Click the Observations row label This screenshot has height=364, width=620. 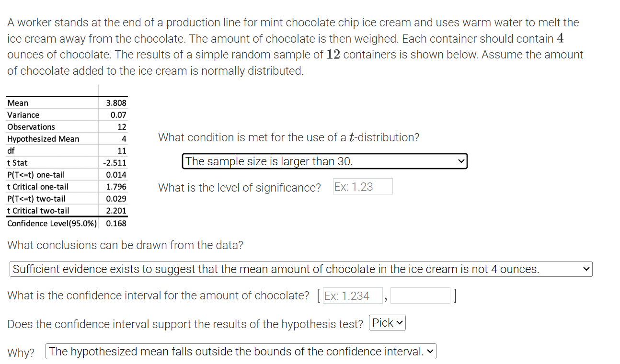tap(31, 127)
